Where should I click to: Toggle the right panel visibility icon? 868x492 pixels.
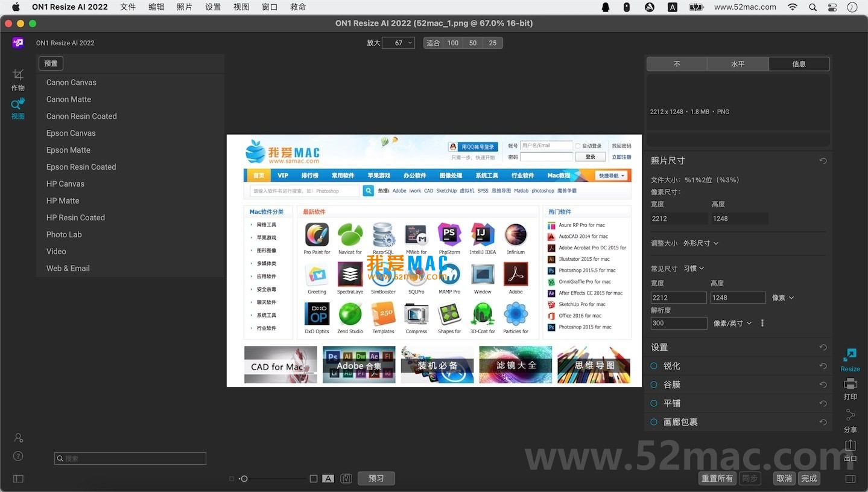tap(851, 479)
